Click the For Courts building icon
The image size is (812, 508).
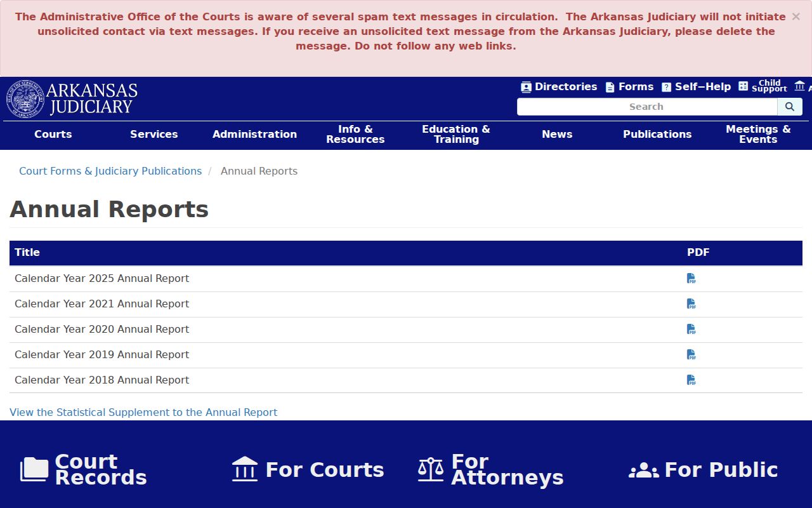[x=245, y=469]
